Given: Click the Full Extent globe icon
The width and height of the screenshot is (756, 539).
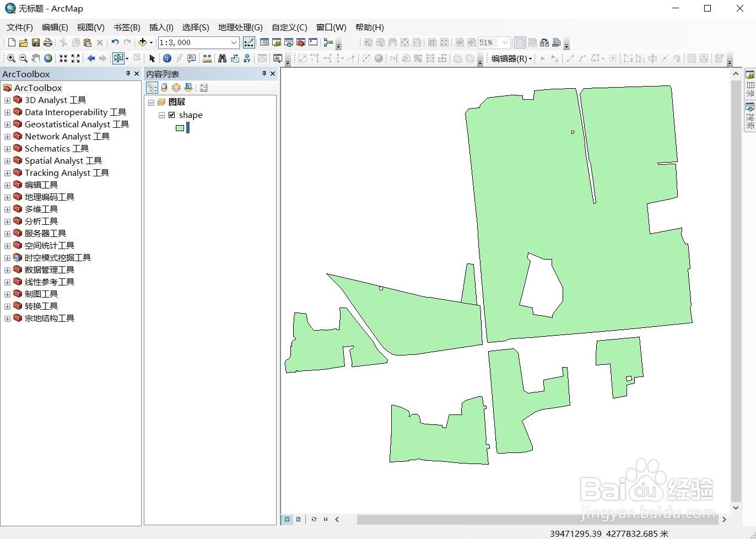Looking at the screenshot, I should pyautogui.click(x=47, y=58).
